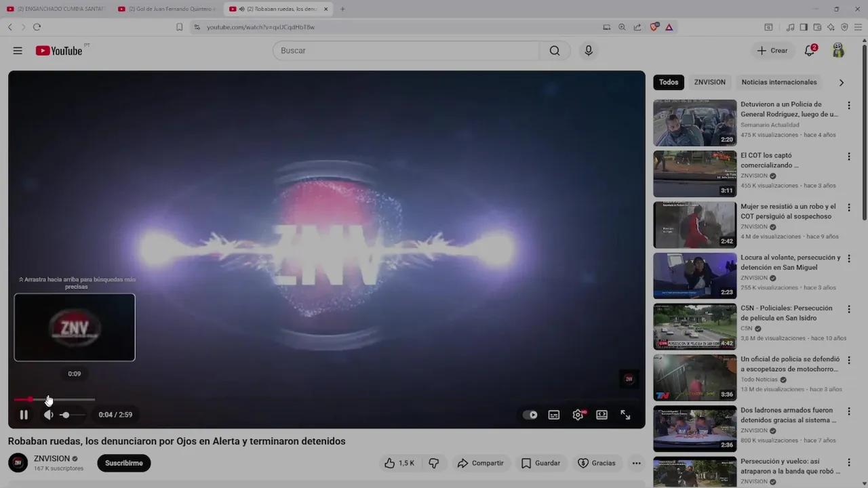Open options for 'Dos ladrones armados' video
The image size is (868, 488).
tap(848, 411)
